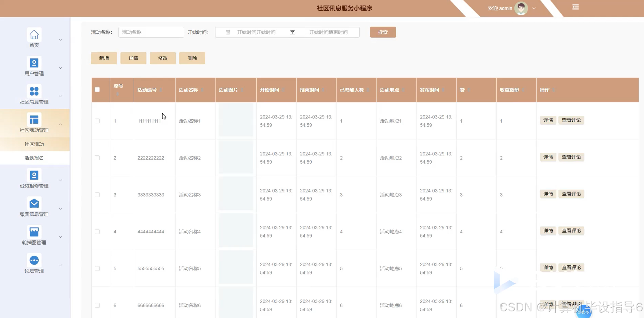Click the 新增 add button

point(104,58)
